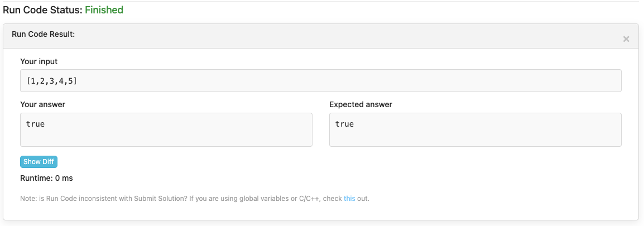Click the Your input label
644x226 pixels.
coord(39,61)
